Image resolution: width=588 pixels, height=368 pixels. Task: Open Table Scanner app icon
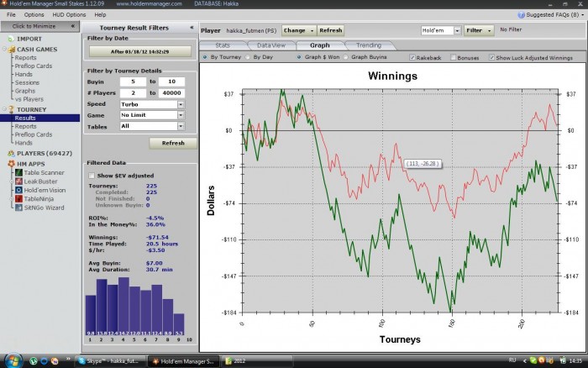pyautogui.click(x=18, y=172)
